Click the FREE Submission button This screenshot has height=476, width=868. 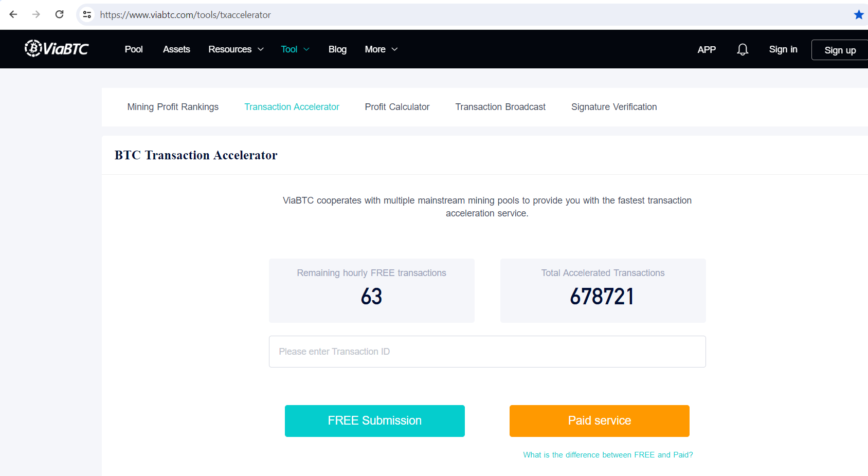pyautogui.click(x=375, y=421)
